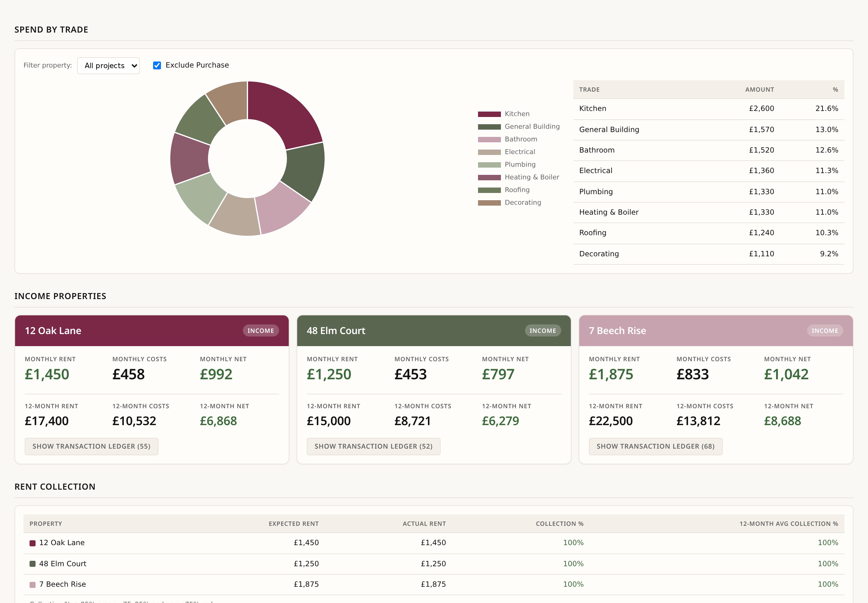Image resolution: width=868 pixels, height=603 pixels.
Task: Click the ACTUAL RENT column header
Action: [424, 524]
